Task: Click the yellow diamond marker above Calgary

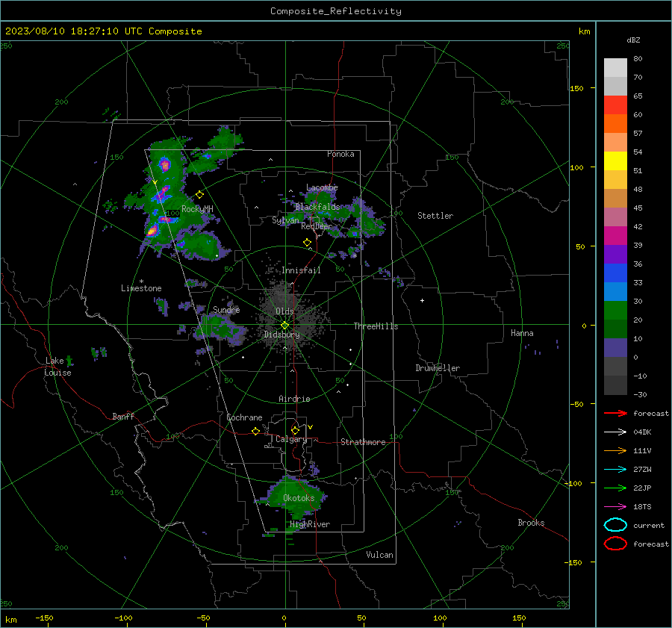Action: point(295,430)
